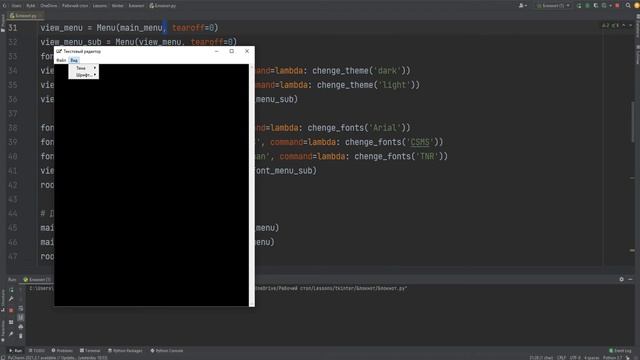
Task: Click the Вид menu in Tk window
Action: [74, 60]
